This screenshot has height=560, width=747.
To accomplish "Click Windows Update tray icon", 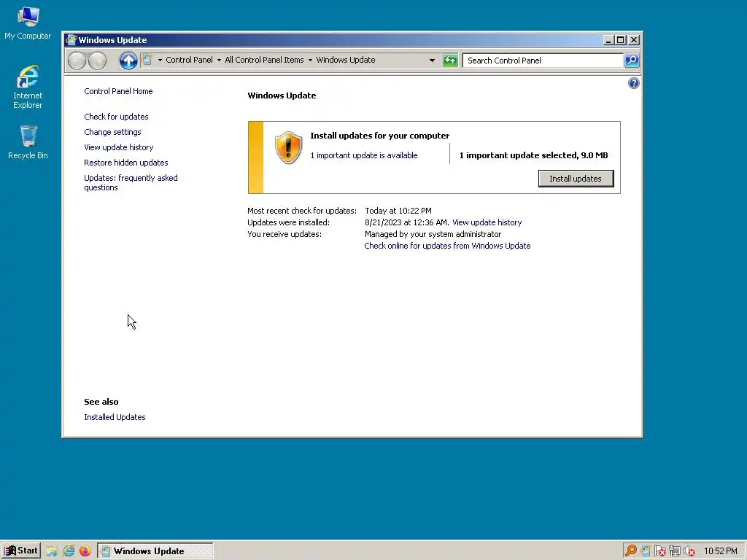I will (x=646, y=551).
